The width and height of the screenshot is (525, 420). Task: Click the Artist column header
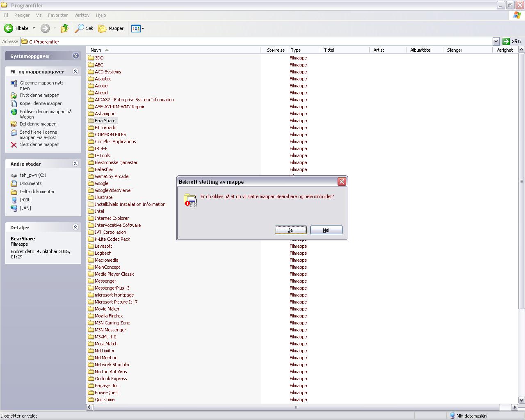tap(388, 50)
